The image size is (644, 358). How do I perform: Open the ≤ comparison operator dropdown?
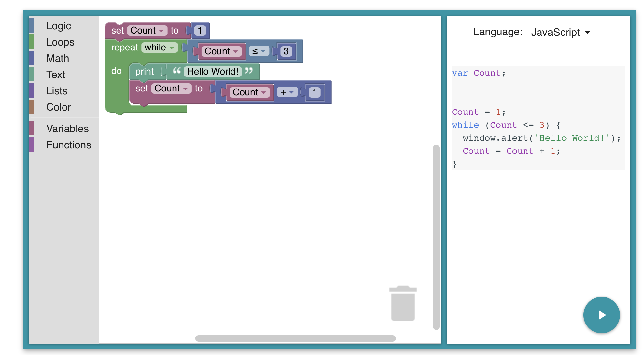pos(259,51)
